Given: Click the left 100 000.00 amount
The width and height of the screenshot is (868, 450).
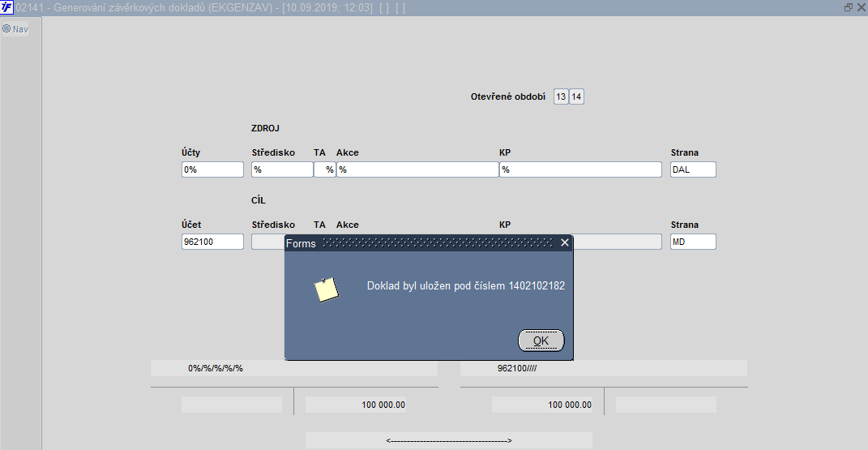Looking at the screenshot, I should (383, 405).
